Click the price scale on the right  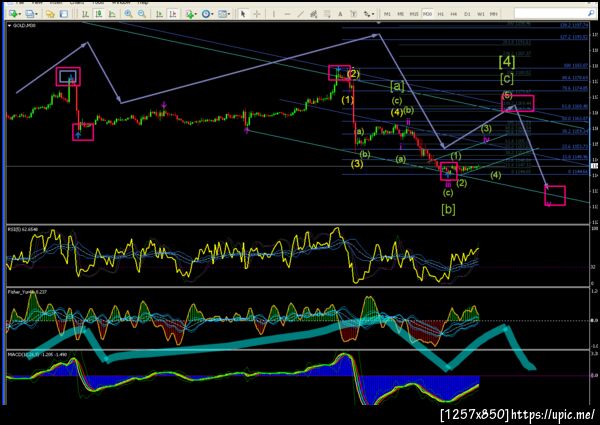(594, 122)
